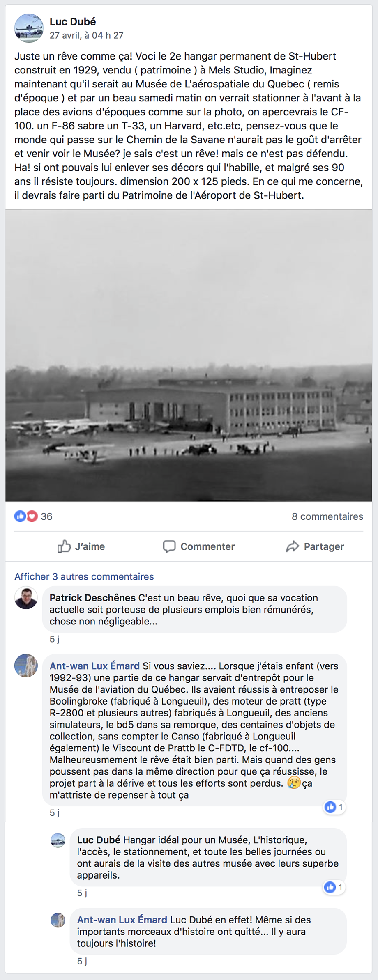Open the Luc Dubé author name link
This screenshot has height=980, width=378.
coord(73,21)
